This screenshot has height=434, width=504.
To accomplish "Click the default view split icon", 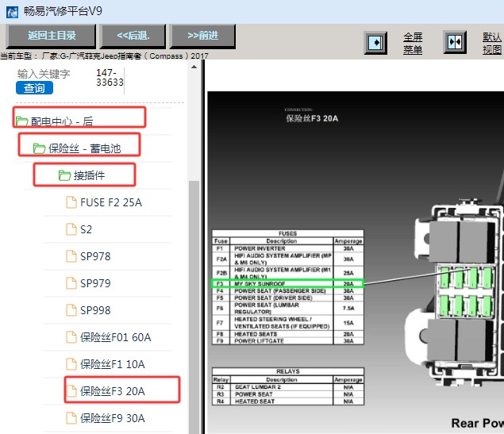I will coord(455,42).
